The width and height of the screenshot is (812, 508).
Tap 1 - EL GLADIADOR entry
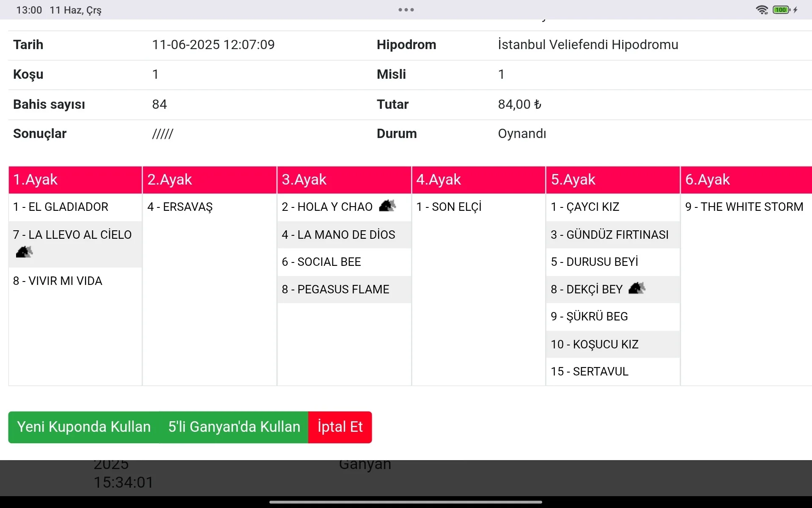pos(60,207)
